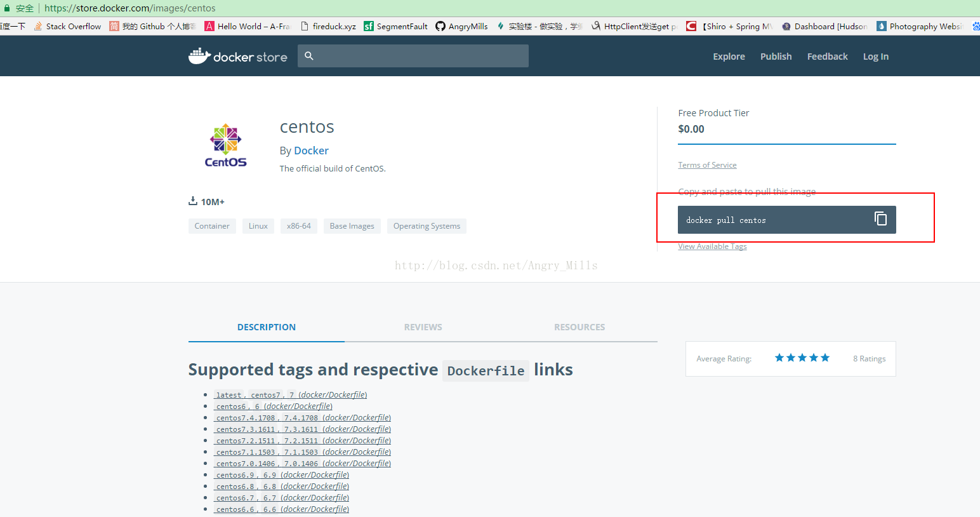Screen dimensions: 980x517
Task: Open centos6.9 Dockerfile link
Action: (x=281, y=475)
